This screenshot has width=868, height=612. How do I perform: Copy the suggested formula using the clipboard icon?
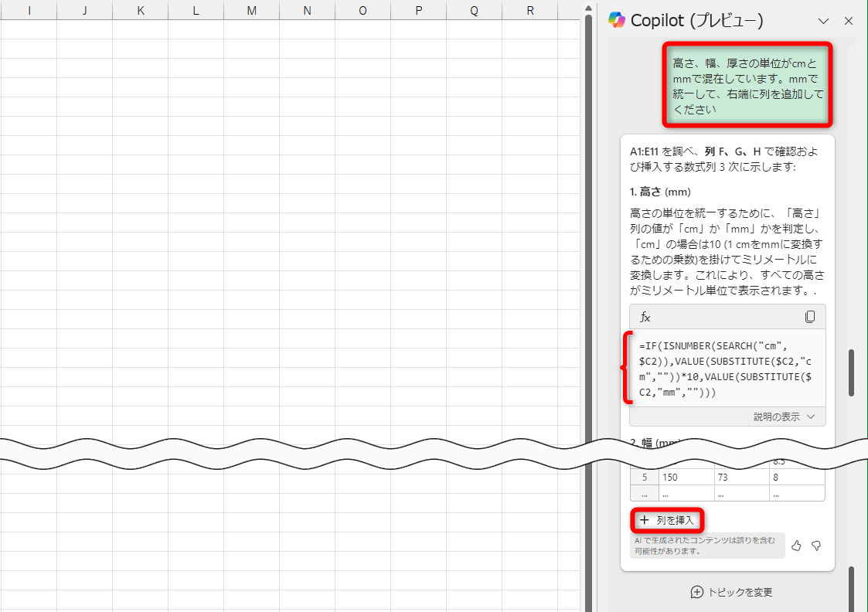click(810, 316)
